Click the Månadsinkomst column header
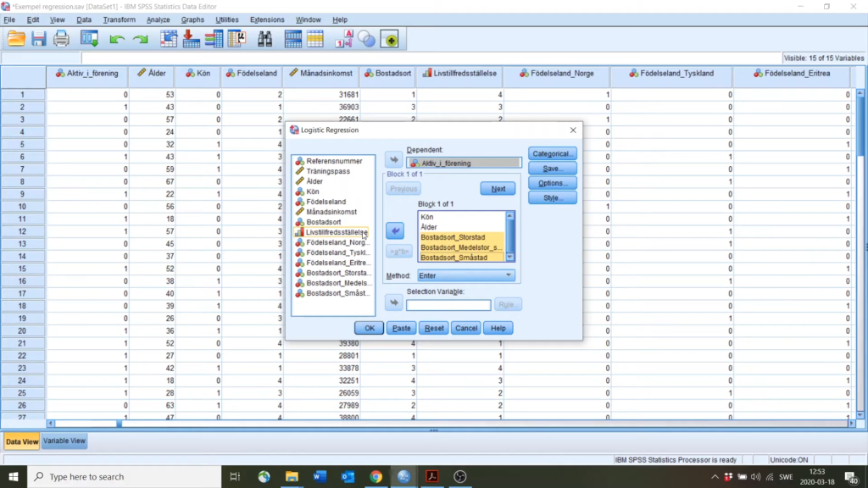 tap(321, 73)
